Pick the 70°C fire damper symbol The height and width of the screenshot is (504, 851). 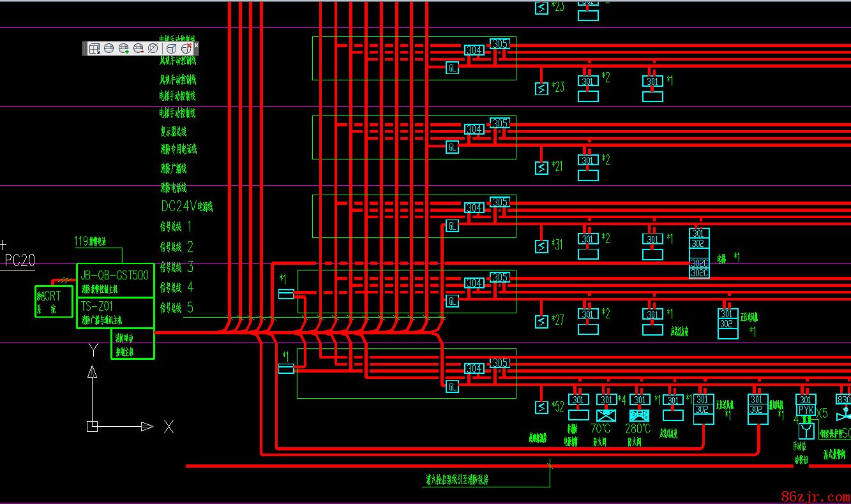606,415
